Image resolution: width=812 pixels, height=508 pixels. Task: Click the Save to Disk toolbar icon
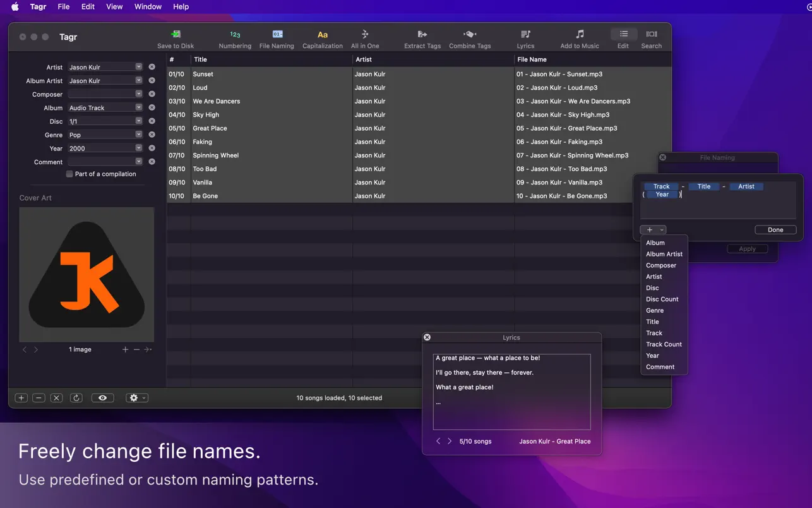coord(176,35)
